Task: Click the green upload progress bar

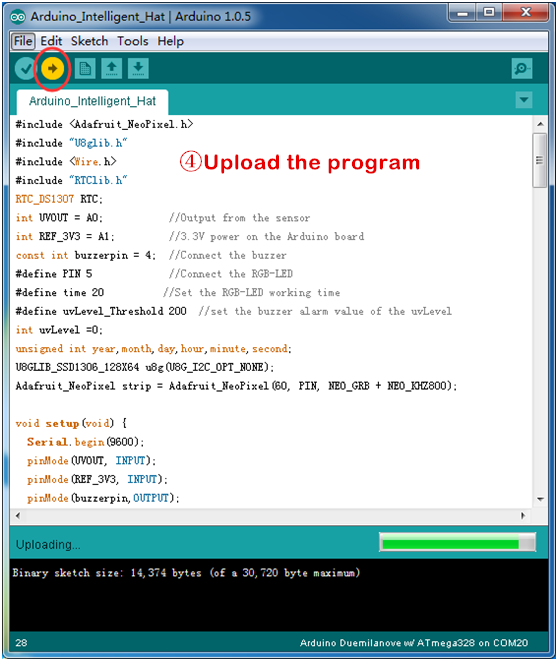Action: 458,542
